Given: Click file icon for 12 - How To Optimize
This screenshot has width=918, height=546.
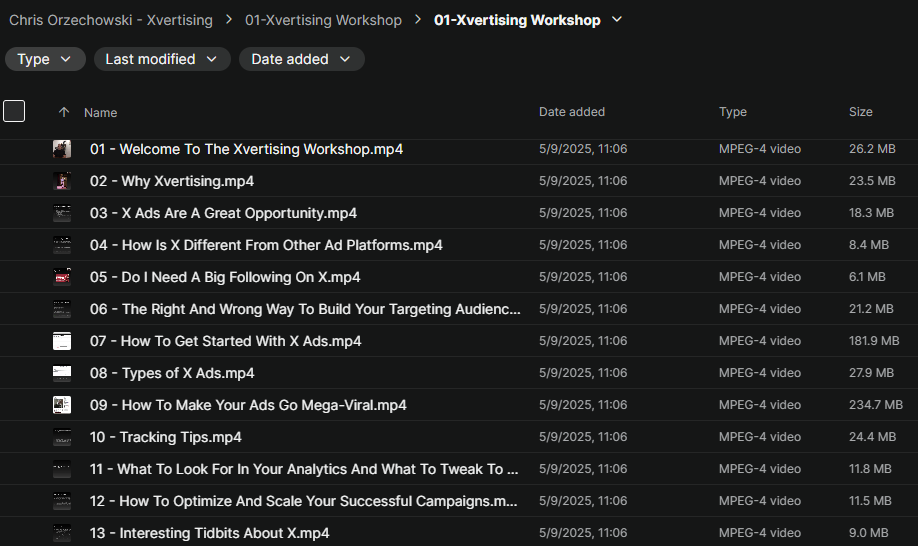Looking at the screenshot, I should 62,501.
